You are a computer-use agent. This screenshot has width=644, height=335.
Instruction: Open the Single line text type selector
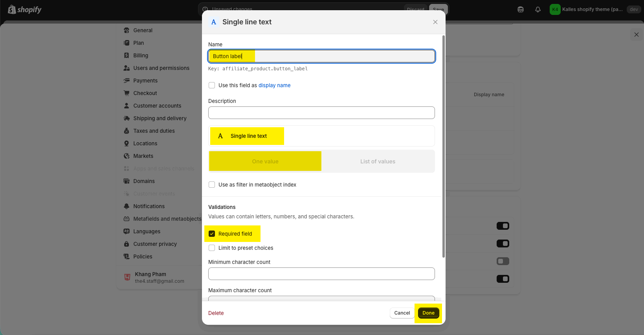click(321, 136)
